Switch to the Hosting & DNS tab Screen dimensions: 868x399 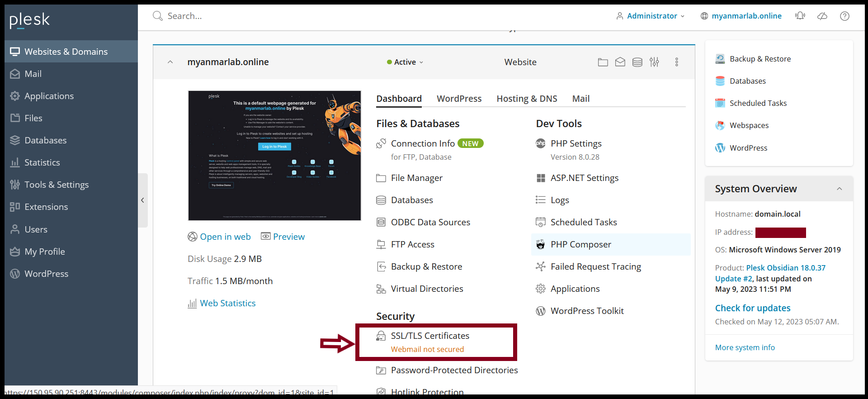(527, 99)
